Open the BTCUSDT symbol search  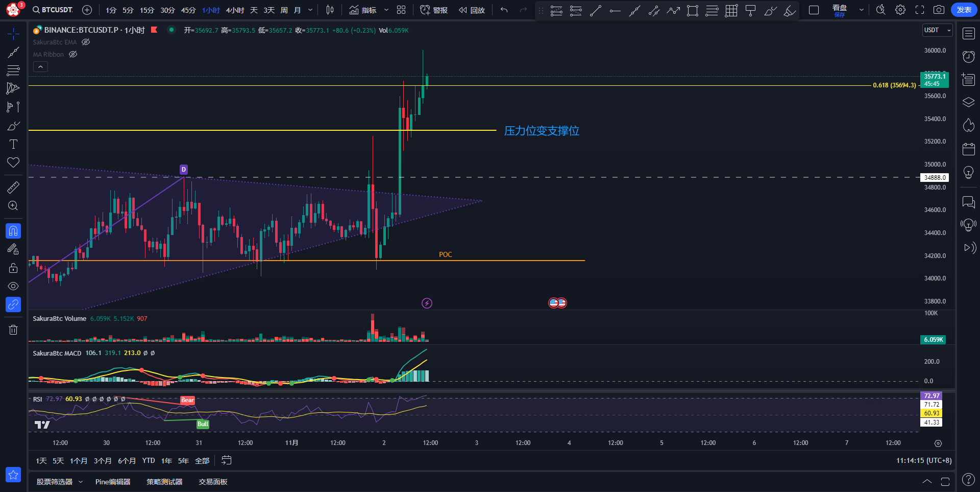click(53, 10)
